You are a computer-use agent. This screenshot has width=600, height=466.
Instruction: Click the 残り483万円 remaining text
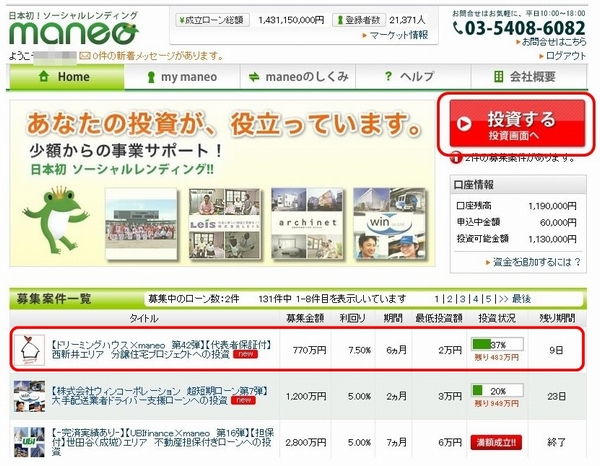tap(496, 357)
